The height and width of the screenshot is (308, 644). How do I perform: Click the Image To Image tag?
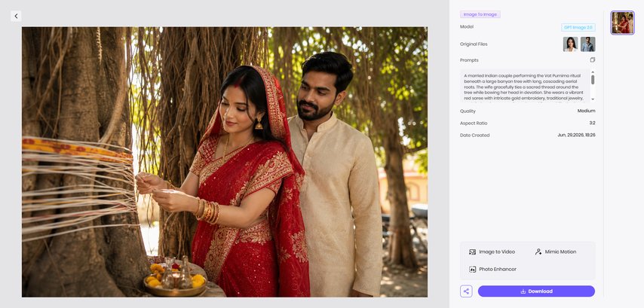(480, 14)
